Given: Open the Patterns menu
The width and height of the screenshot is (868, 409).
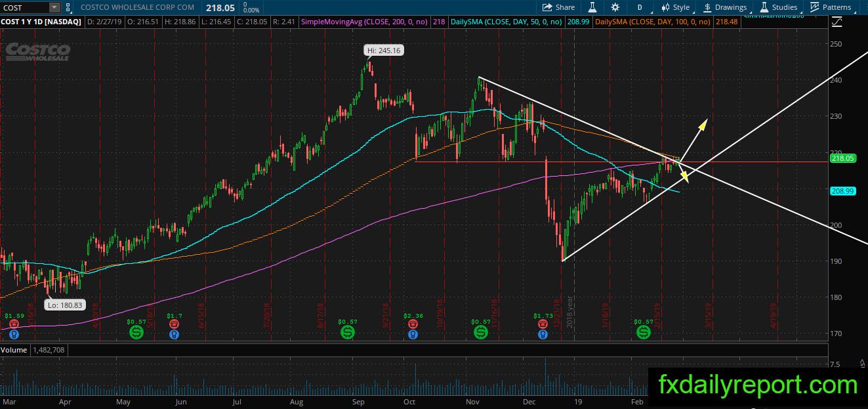Looking at the screenshot, I should [831, 7].
